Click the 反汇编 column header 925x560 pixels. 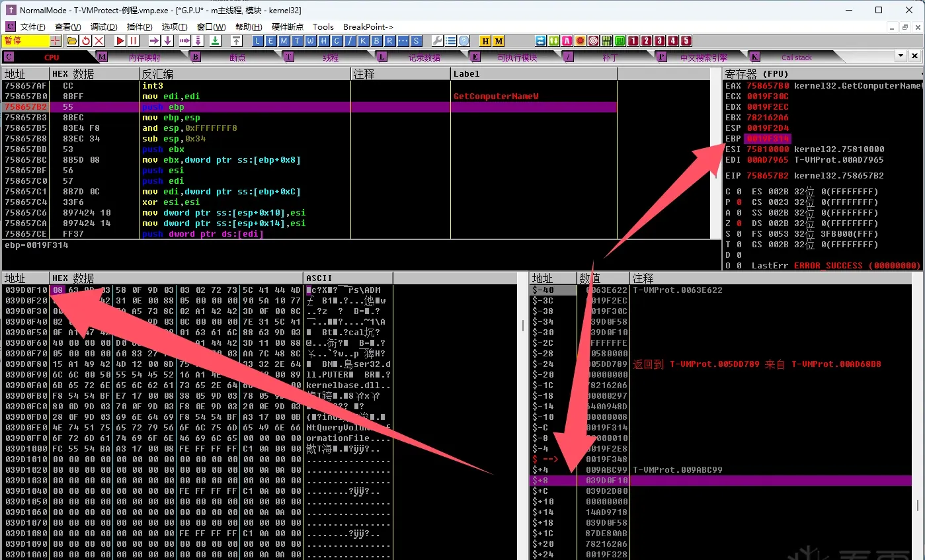click(x=245, y=74)
